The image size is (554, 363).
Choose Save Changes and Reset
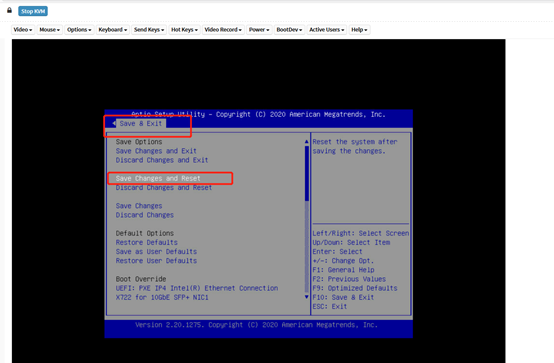[x=158, y=178]
